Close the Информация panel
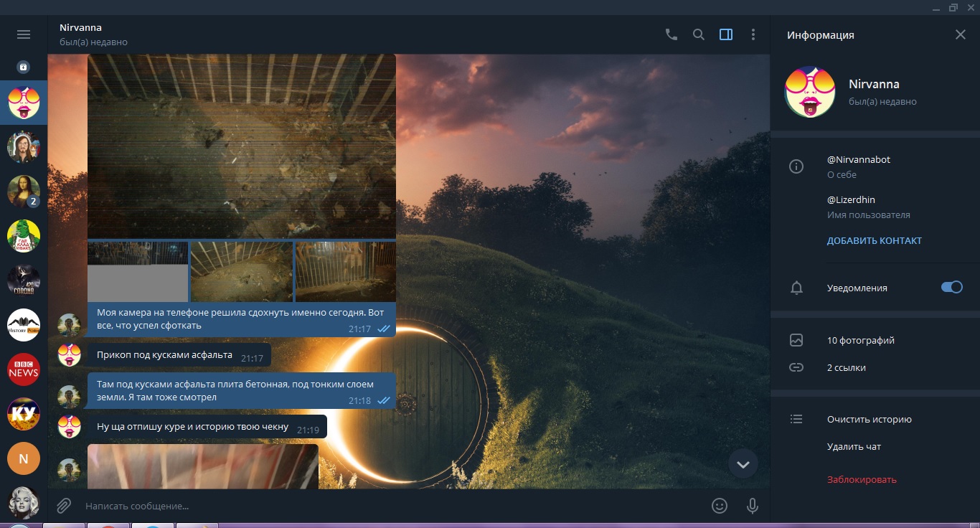This screenshot has height=528, width=980. pyautogui.click(x=961, y=34)
